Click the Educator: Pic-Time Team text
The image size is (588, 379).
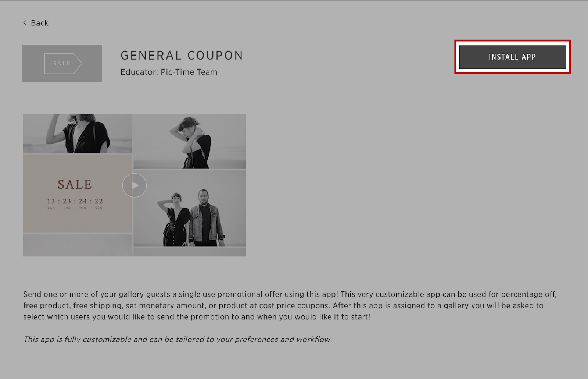[169, 72]
